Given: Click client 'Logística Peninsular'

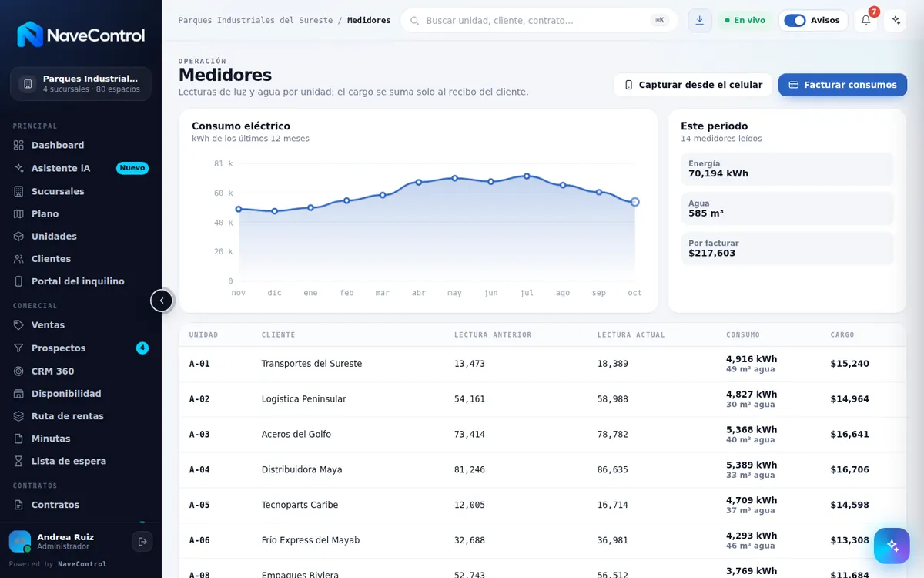Looking at the screenshot, I should point(304,399).
